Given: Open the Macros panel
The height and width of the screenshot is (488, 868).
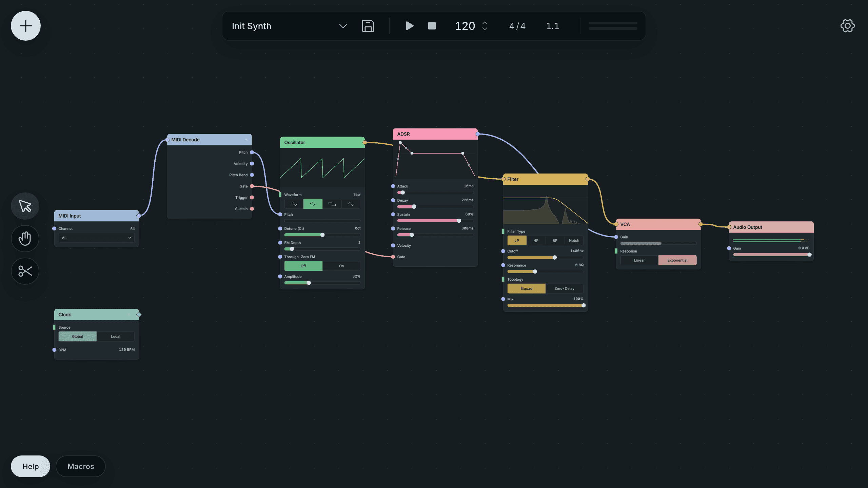Looking at the screenshot, I should [x=81, y=466].
